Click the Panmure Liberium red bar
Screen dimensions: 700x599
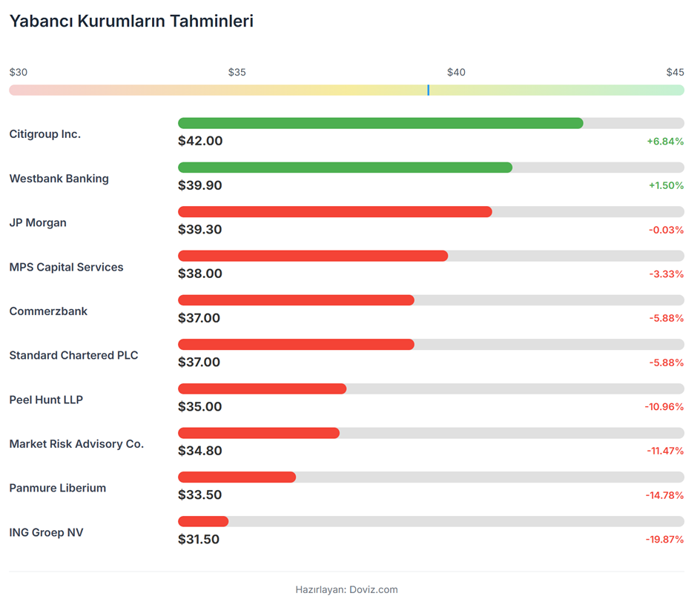(237, 477)
